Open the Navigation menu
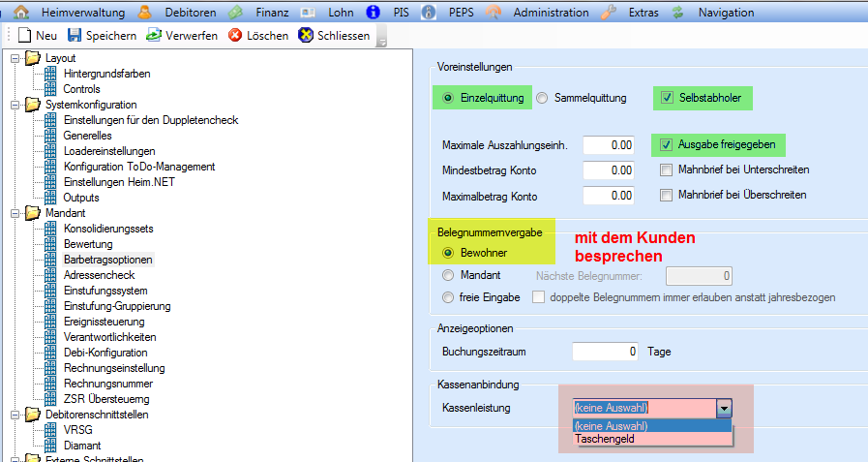 click(x=727, y=13)
